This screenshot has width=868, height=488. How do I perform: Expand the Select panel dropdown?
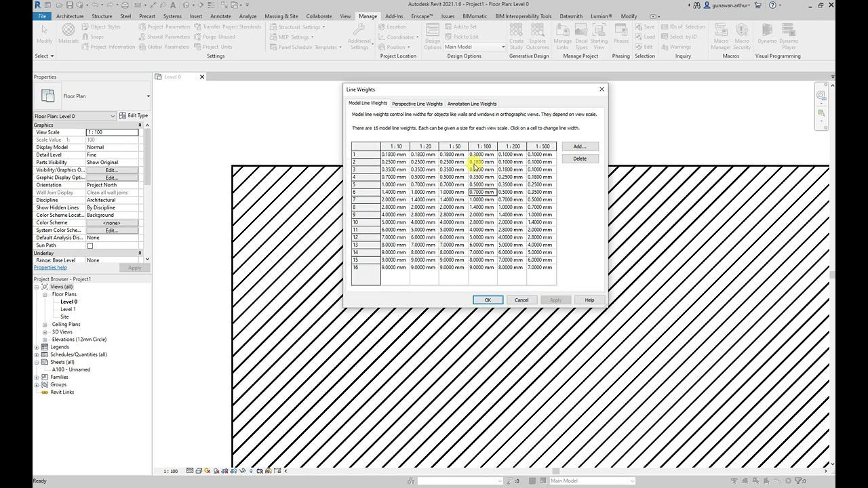(x=44, y=56)
